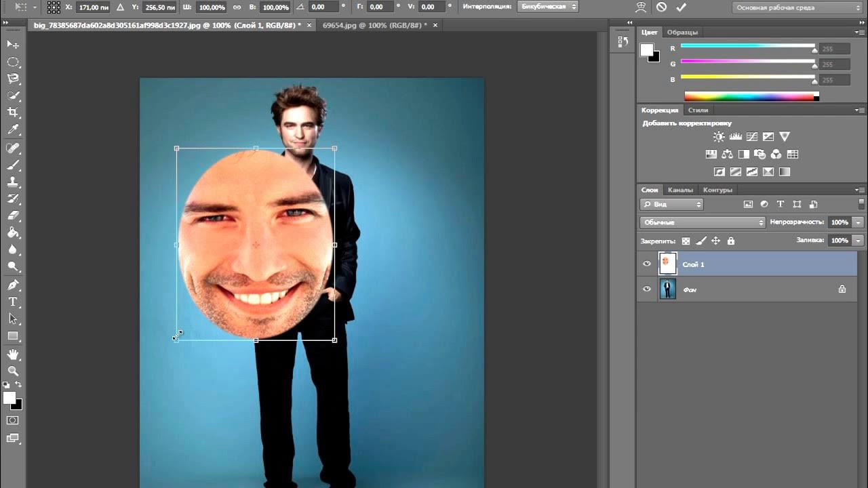The height and width of the screenshot is (488, 868).
Task: Add a Photo Filter adjustment
Action: [x=759, y=155]
